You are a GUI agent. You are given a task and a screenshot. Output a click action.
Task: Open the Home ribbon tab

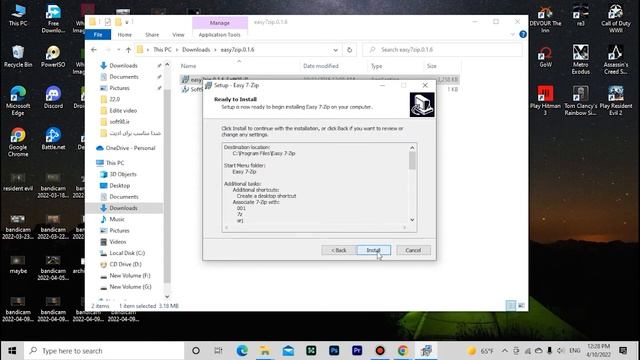(124, 35)
